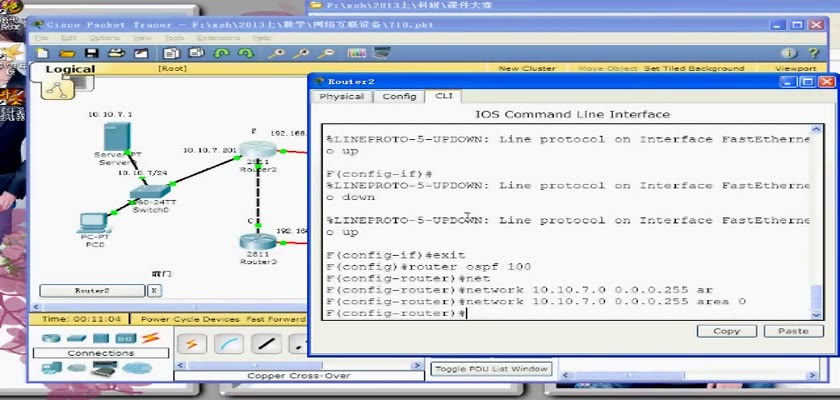The height and width of the screenshot is (400, 840).
Task: Click Power Cycle Devices button
Action: click(190, 319)
